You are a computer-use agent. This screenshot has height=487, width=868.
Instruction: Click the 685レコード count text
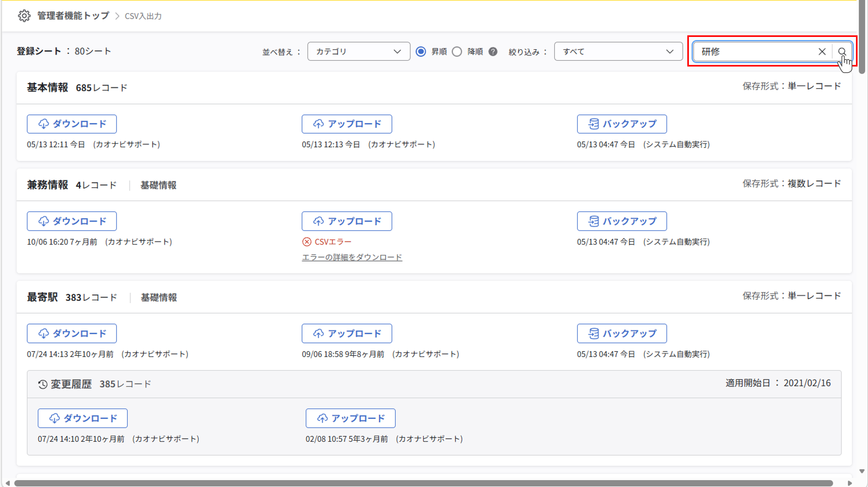101,88
